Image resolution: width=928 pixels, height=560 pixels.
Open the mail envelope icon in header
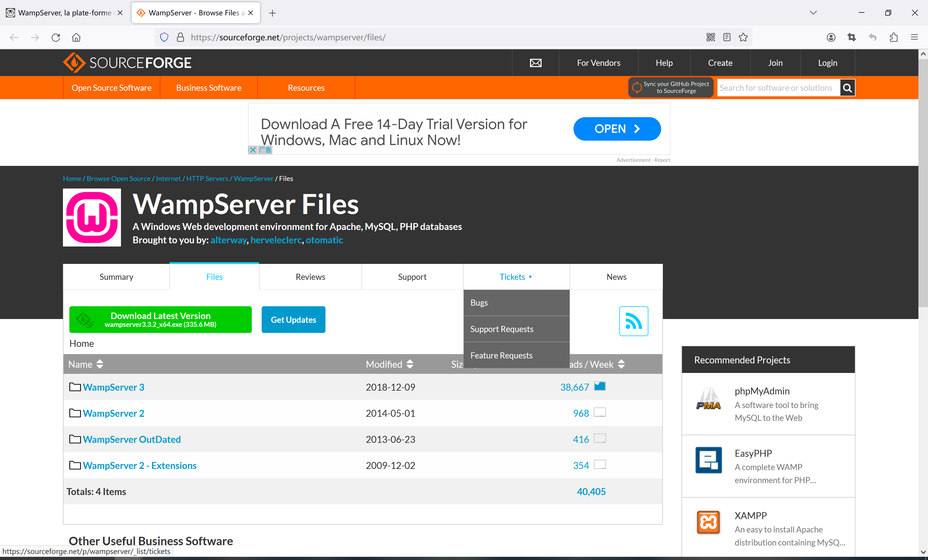536,63
